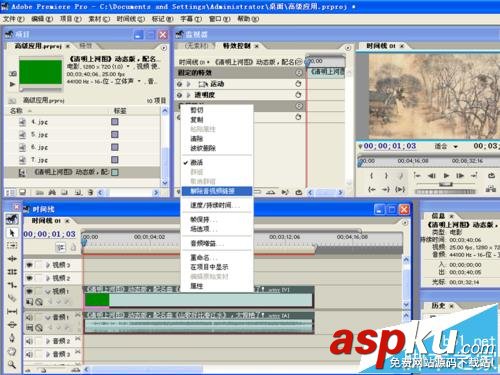Expand the Audio 3 track
Screen dimensions: 500x375
[48, 354]
